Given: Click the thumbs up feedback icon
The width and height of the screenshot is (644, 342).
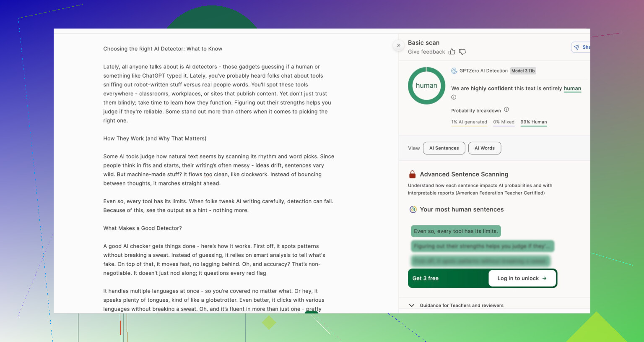Looking at the screenshot, I should [x=452, y=52].
